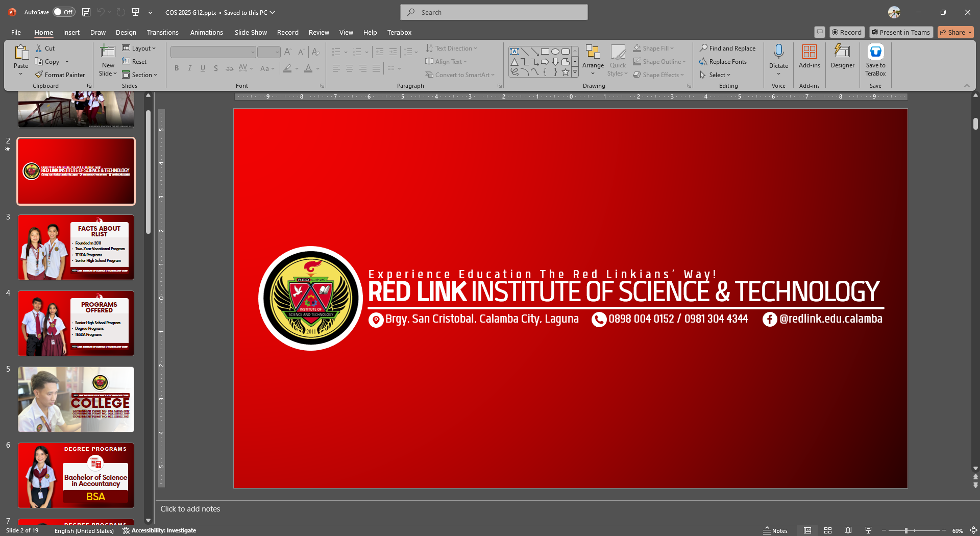Click Replace Fonts button

tap(723, 61)
